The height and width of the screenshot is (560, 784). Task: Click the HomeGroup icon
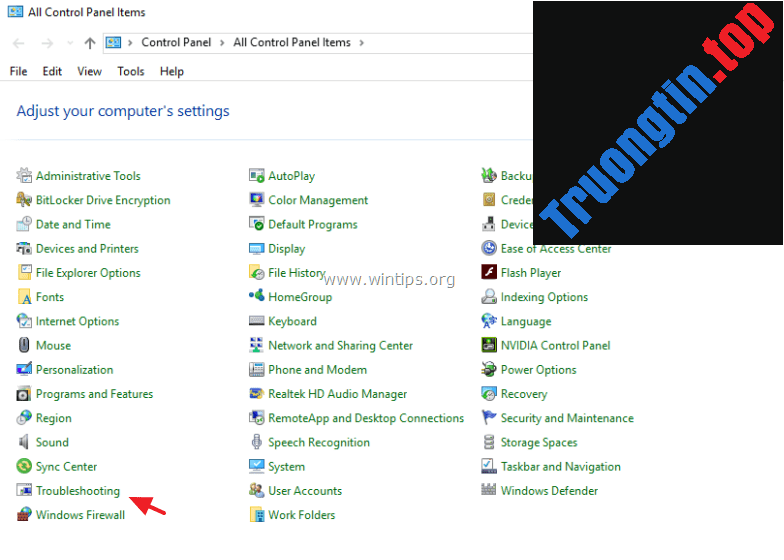tap(256, 296)
